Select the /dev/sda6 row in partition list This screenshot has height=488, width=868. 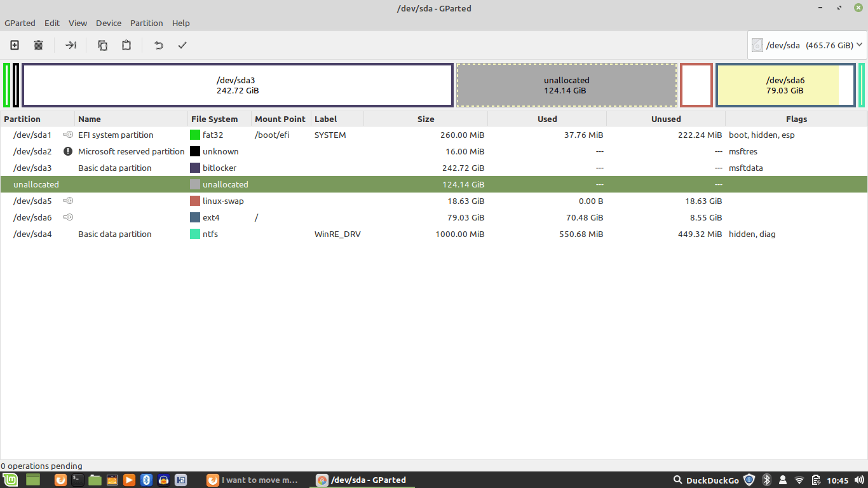[434, 217]
